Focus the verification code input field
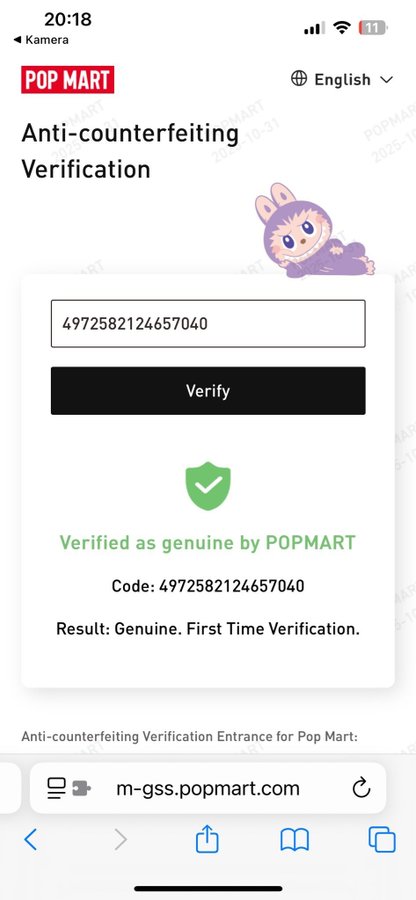 point(208,324)
